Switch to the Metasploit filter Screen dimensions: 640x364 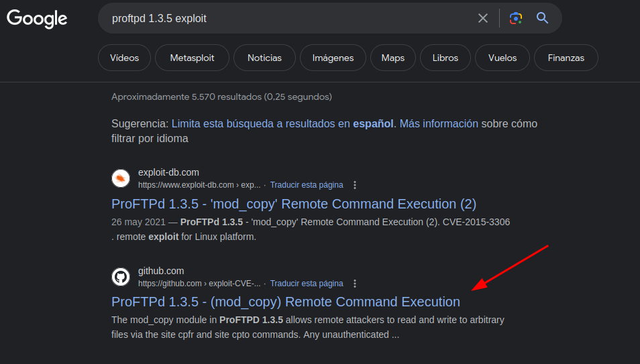[x=192, y=58]
